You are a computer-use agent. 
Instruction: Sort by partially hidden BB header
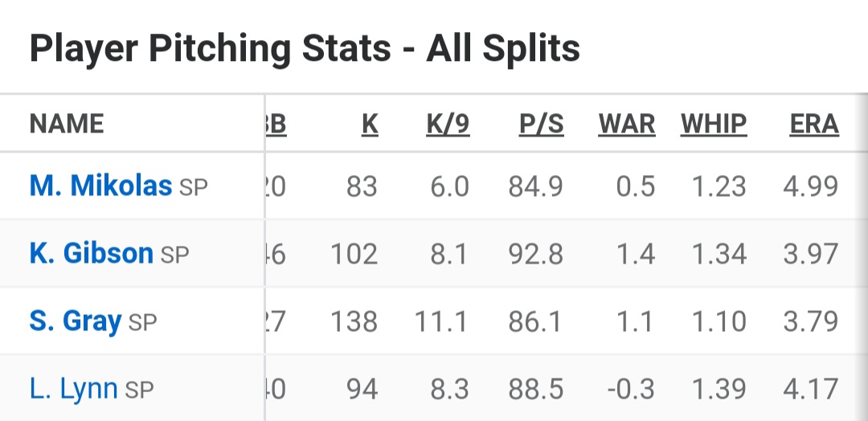276,125
